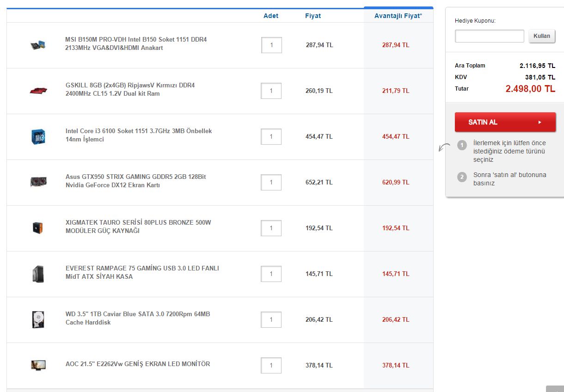Select the black 378,14 TL AOC price
The width and height of the screenshot is (564, 392).
[319, 366]
